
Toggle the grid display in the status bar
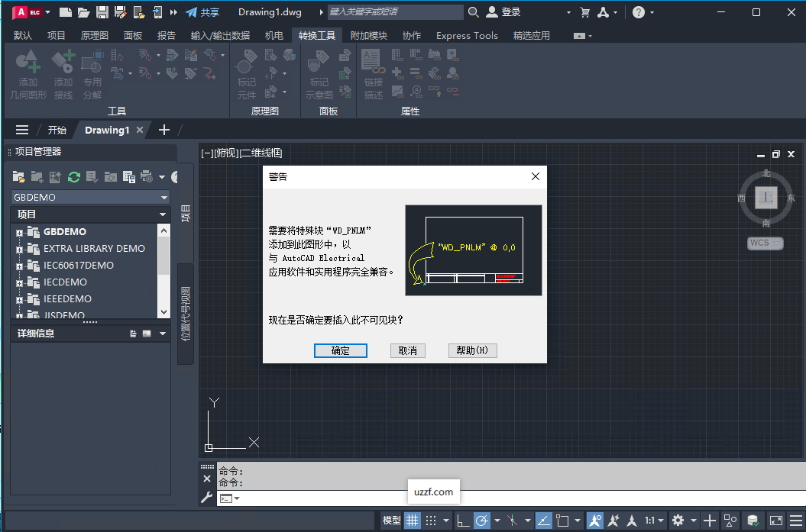[x=411, y=521]
